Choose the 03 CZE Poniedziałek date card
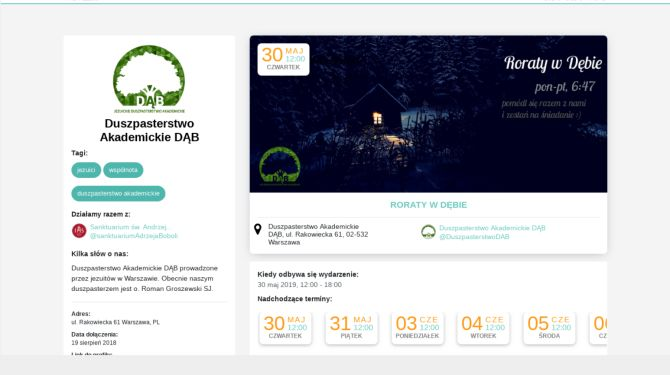This screenshot has width=670, height=375. click(417, 328)
